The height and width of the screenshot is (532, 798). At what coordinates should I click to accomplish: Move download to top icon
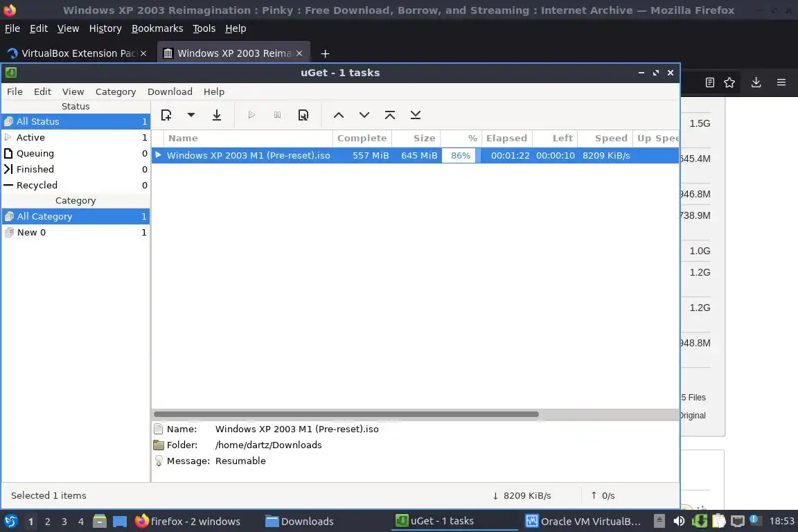click(x=390, y=115)
